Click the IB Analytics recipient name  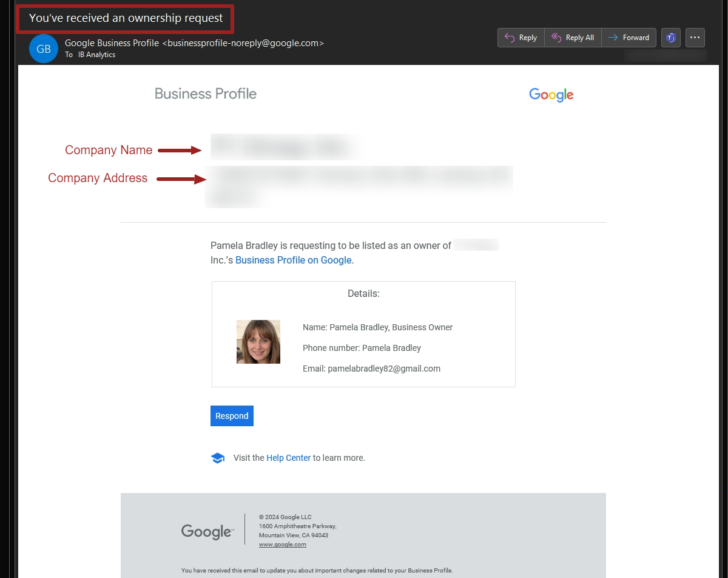coord(96,54)
